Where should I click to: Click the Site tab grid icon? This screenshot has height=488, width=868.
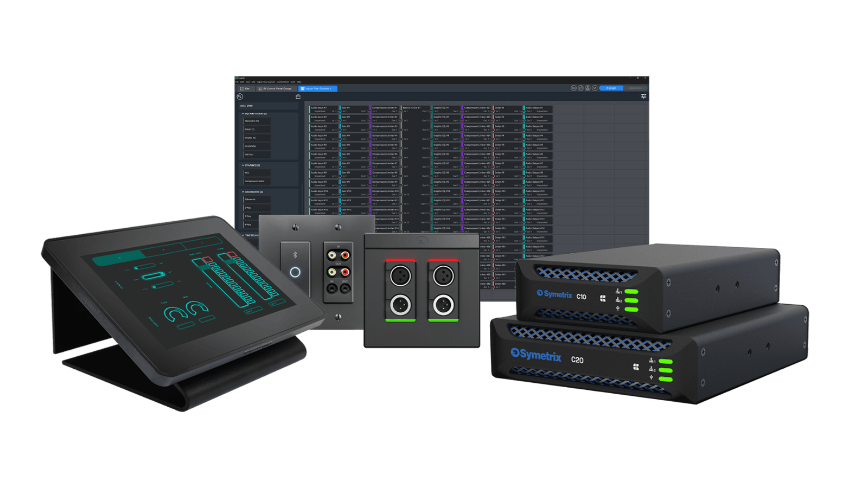[x=242, y=88]
